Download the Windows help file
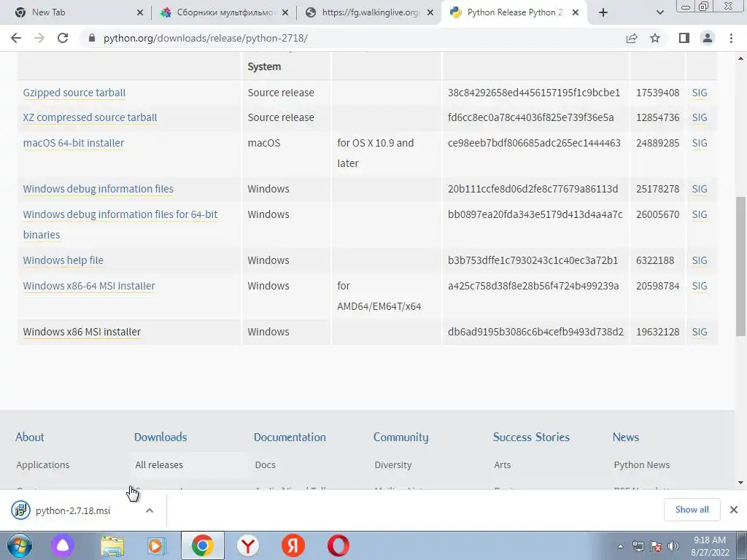Viewport: 747px width, 560px height. [x=63, y=260]
